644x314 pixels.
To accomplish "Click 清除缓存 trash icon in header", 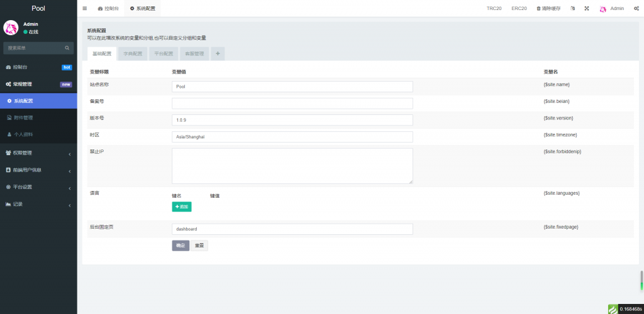I will [538, 8].
